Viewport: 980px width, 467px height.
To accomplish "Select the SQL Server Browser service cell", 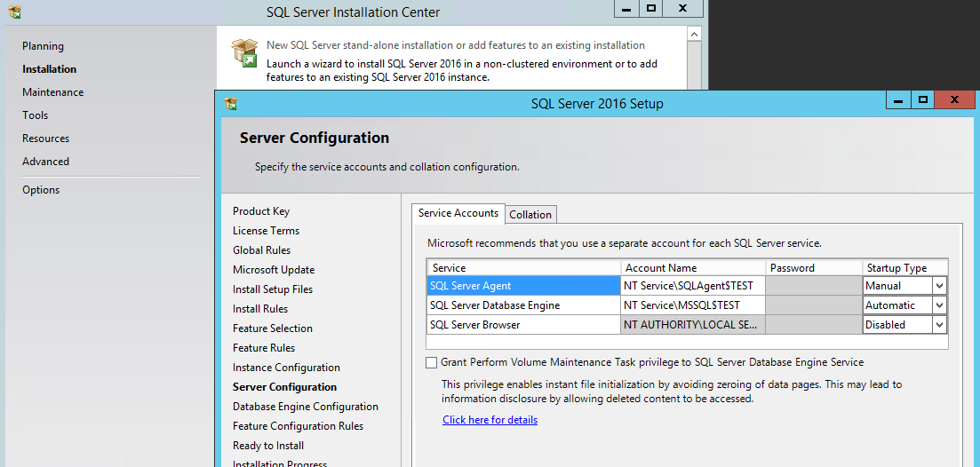I will click(x=523, y=325).
